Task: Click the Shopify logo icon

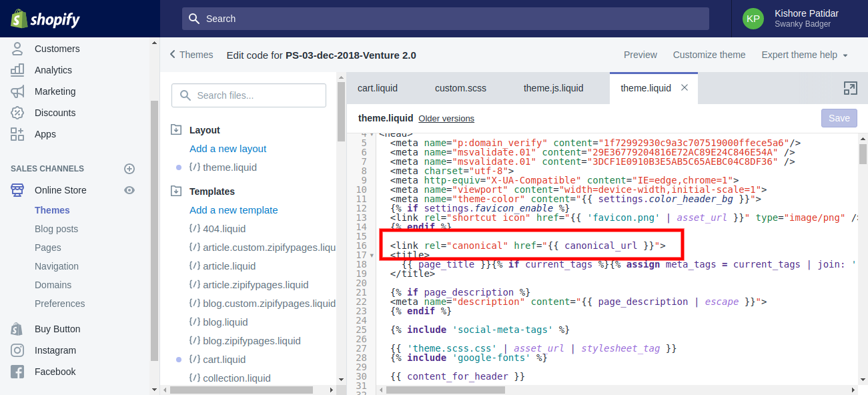Action: [x=19, y=19]
